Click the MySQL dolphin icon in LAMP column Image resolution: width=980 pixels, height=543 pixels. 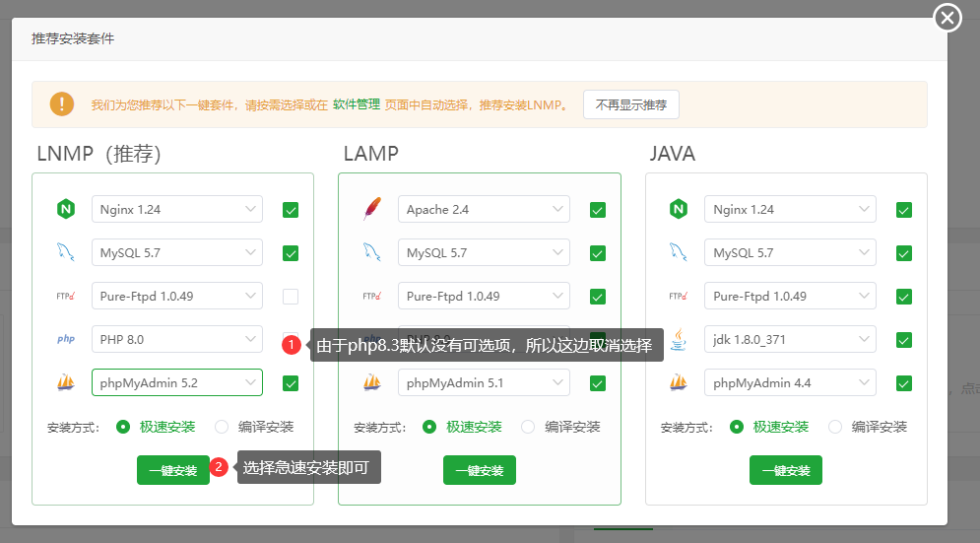click(x=372, y=252)
